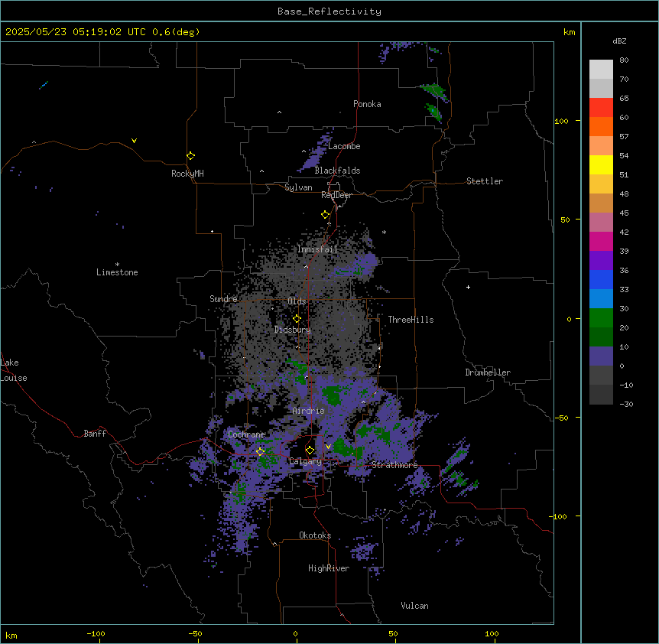Pick the red swatch between 65 and 60 dBZ

click(x=601, y=107)
